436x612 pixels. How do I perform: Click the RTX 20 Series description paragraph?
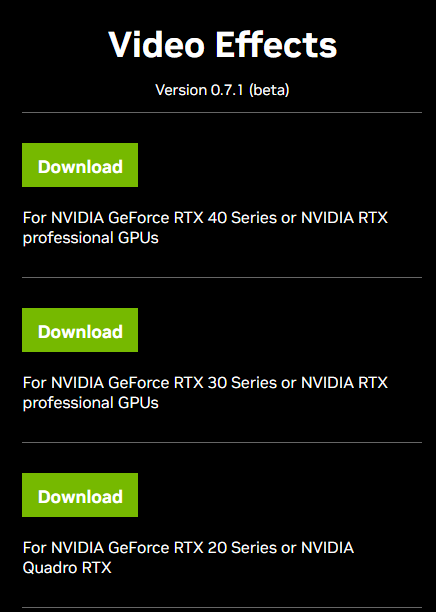click(188, 558)
